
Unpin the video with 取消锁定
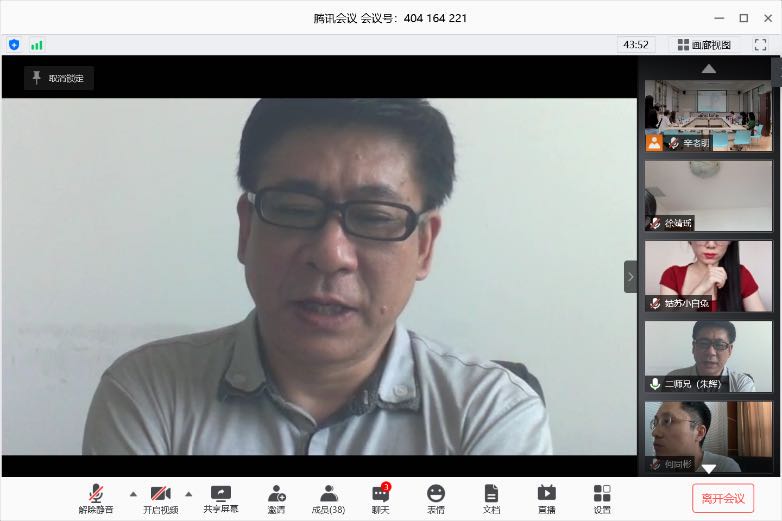click(58, 78)
